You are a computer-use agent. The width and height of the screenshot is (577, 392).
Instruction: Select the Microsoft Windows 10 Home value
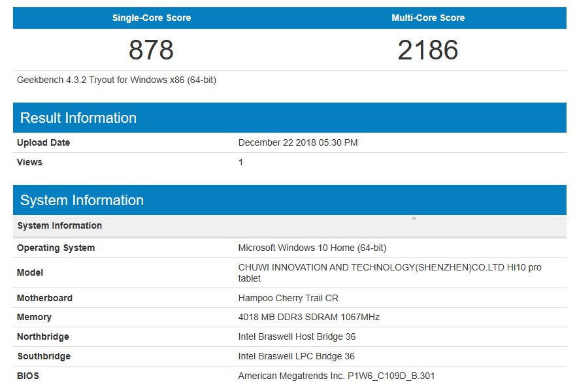click(312, 248)
